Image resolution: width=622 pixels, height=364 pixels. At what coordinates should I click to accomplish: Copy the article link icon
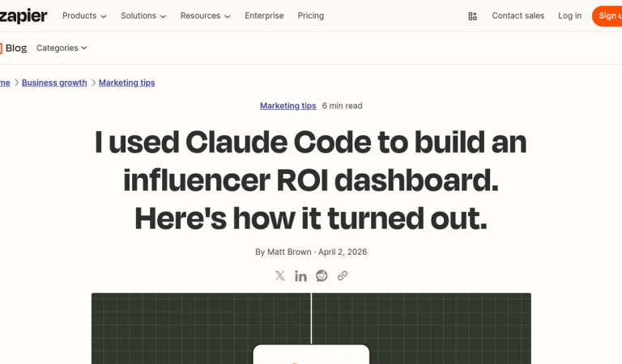click(343, 276)
